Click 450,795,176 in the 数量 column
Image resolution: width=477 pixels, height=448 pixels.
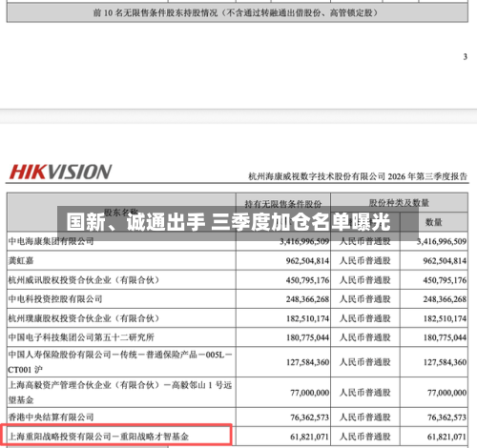445,280
